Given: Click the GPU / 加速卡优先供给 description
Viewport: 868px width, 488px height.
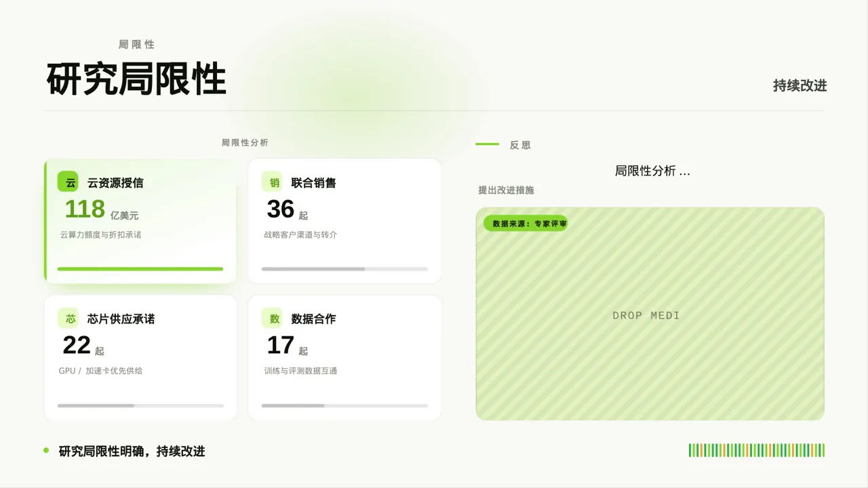Looking at the screenshot, I should 100,371.
